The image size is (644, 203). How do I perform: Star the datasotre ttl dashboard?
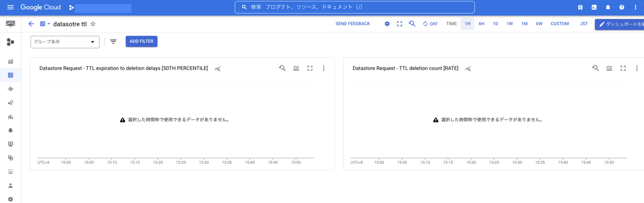(93, 24)
